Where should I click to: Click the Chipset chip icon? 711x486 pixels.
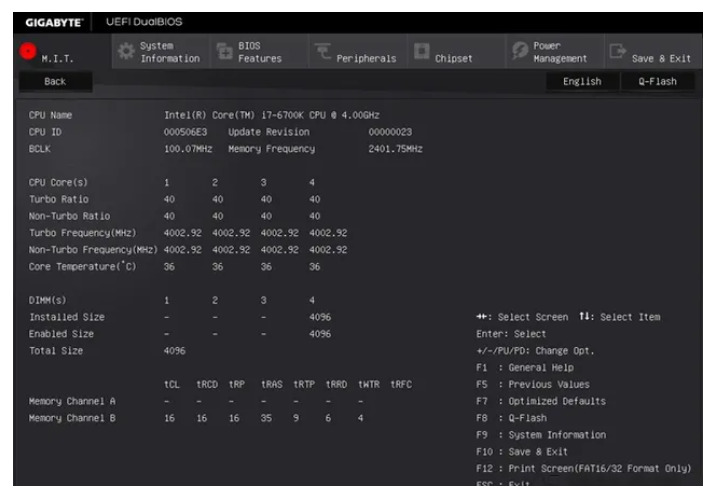(420, 52)
